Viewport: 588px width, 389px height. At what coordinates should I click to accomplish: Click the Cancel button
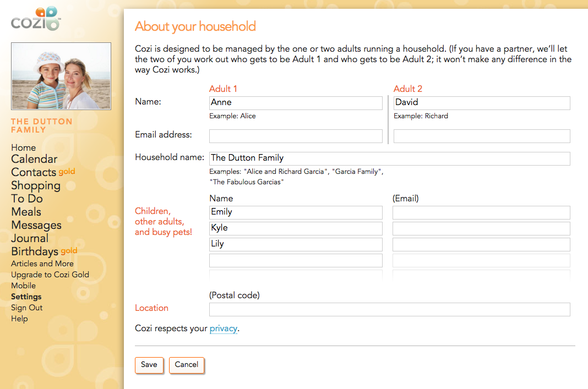(187, 365)
